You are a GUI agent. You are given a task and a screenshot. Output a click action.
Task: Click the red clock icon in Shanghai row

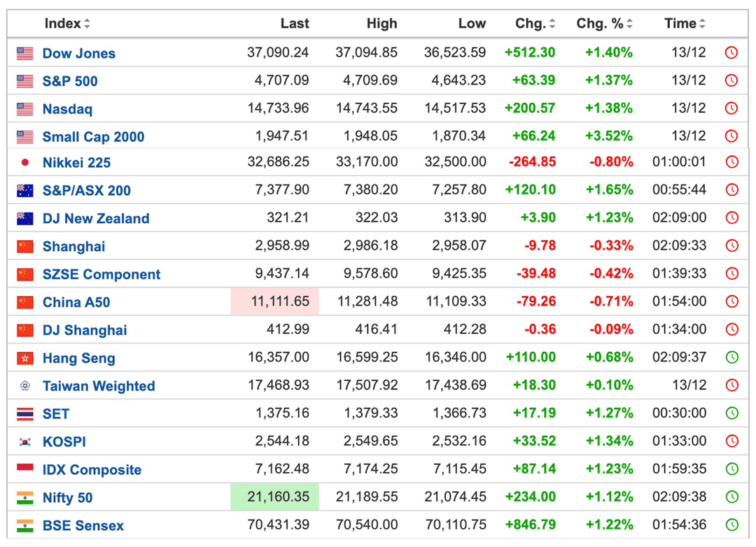732,246
